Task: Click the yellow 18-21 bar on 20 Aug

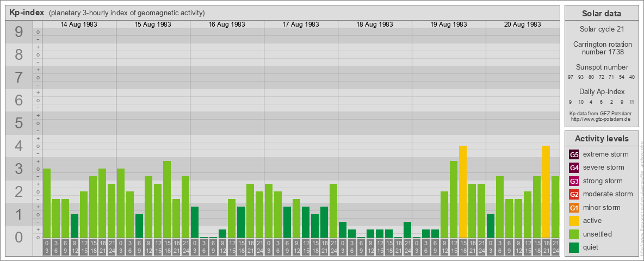Action: [x=546, y=191]
